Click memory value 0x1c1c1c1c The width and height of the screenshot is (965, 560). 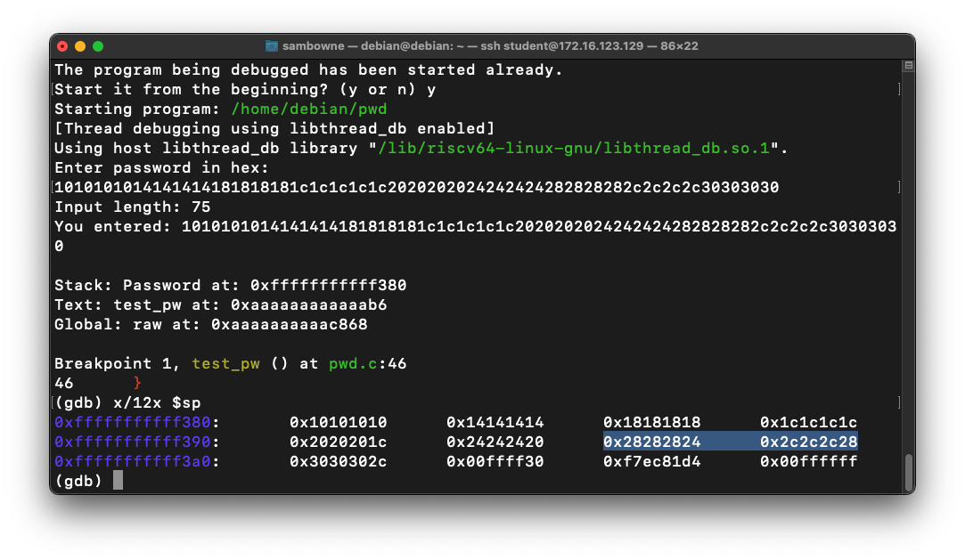tap(809, 422)
